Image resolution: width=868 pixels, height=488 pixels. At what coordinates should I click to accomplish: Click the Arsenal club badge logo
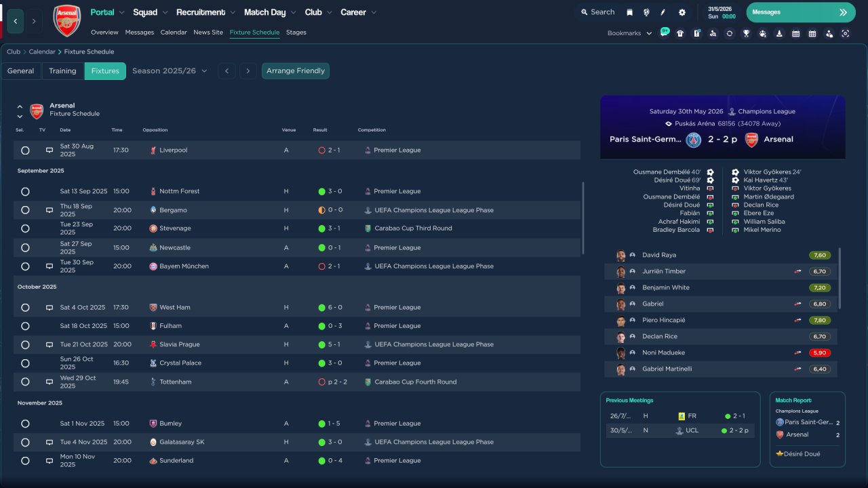click(66, 21)
